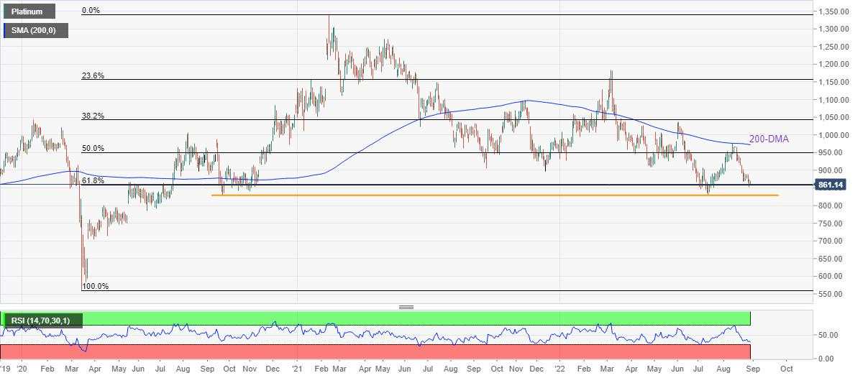Select the 200-DMA annotation text
868x378 pixels.
pos(769,139)
